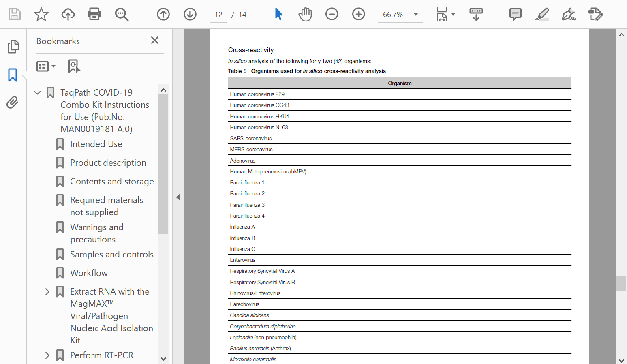
Task: Expand the Extract RNA with MagMAX bookmark
Action: click(x=47, y=291)
